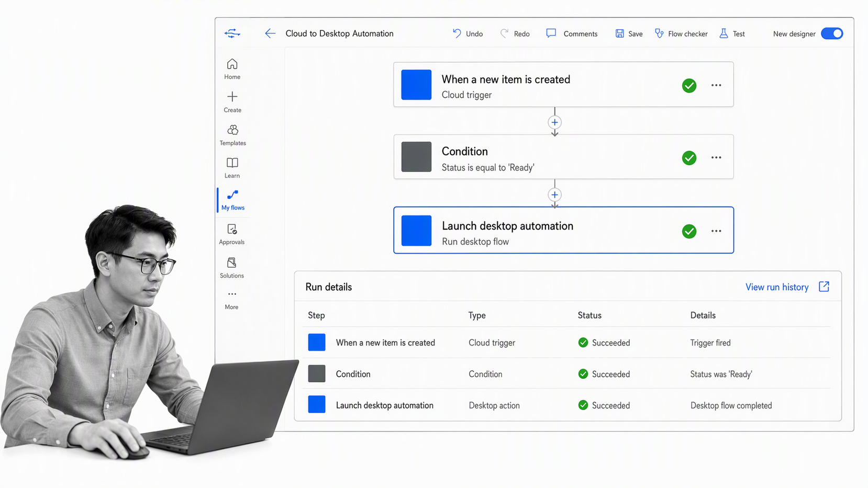
Task: Open Approvals in the sidebar
Action: pos(232,234)
